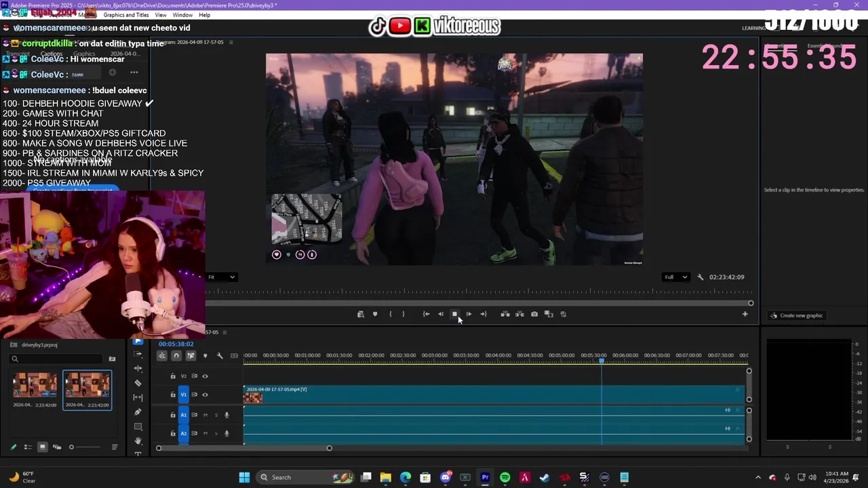Click Windows Start button
Screen dimensions: 868x488
244,477
